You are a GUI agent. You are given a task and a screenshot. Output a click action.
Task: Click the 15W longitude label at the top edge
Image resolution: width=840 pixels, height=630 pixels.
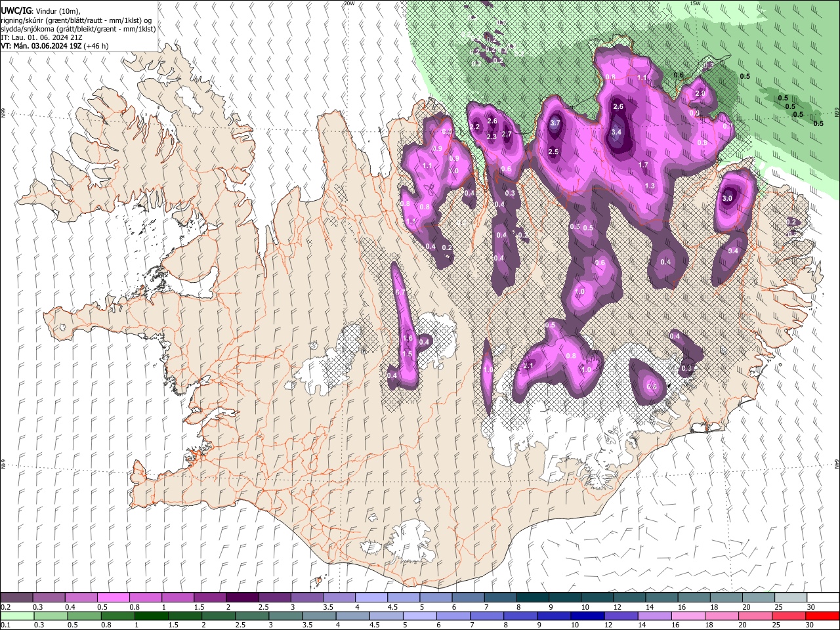pyautogui.click(x=695, y=3)
